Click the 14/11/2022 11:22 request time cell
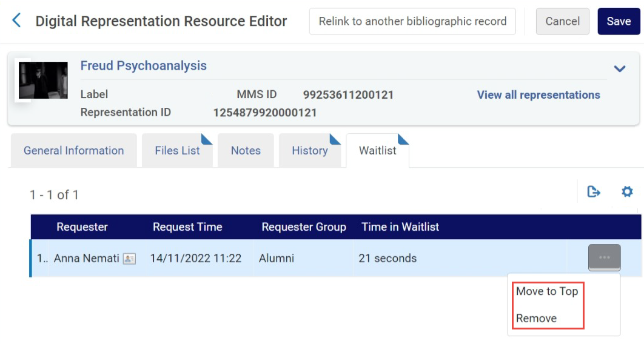Screen dimensions: 644x344 195,259
